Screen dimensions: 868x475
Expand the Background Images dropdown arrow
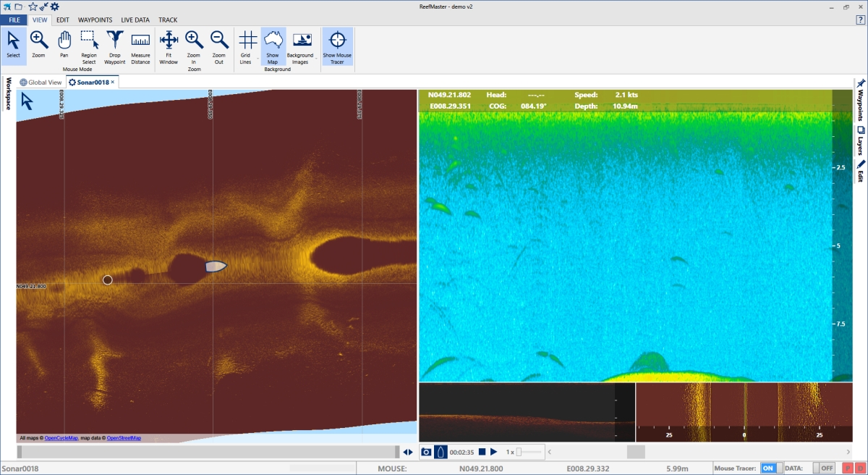point(317,58)
